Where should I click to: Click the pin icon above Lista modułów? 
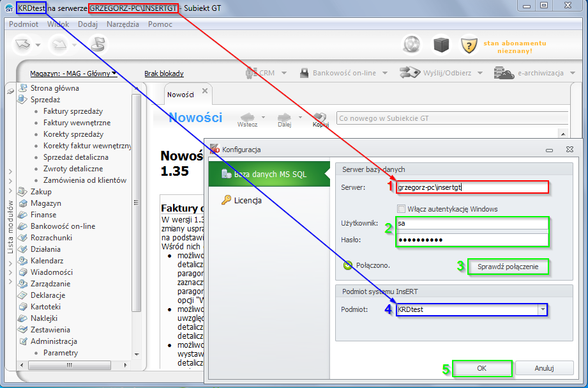pyautogui.click(x=10, y=91)
